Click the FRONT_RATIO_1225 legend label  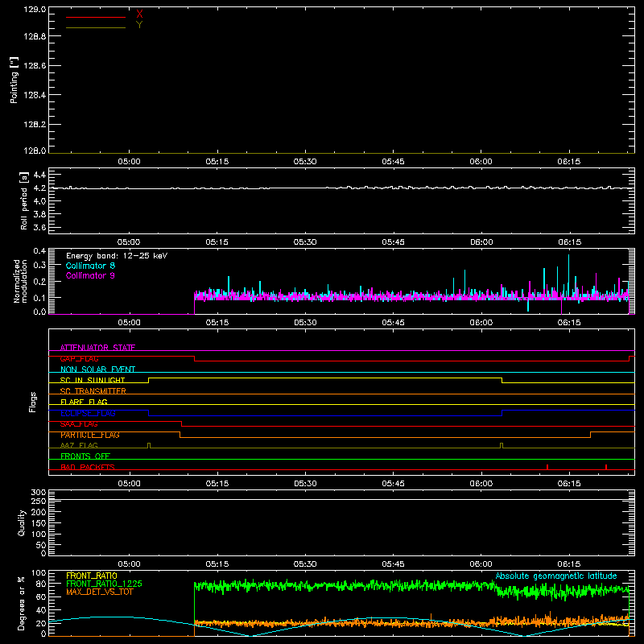tap(105, 584)
